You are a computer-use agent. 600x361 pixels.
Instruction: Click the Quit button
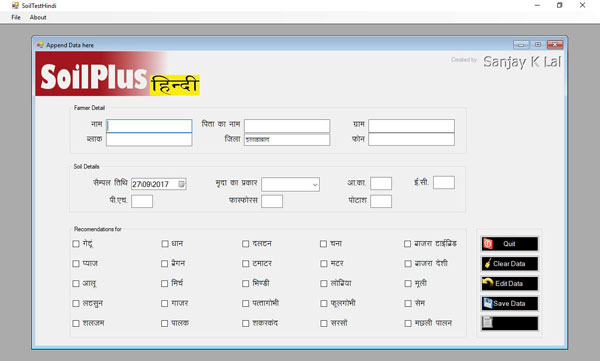pos(509,244)
